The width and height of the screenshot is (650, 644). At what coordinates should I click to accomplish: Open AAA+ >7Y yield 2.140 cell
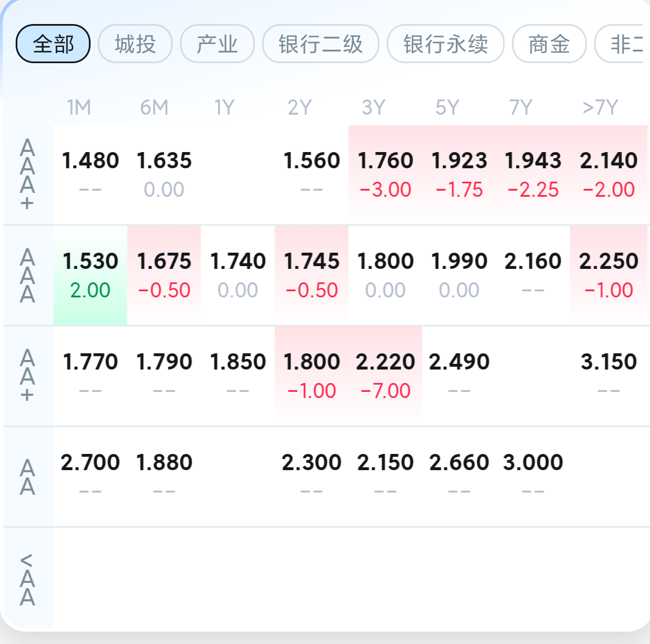pos(608,174)
